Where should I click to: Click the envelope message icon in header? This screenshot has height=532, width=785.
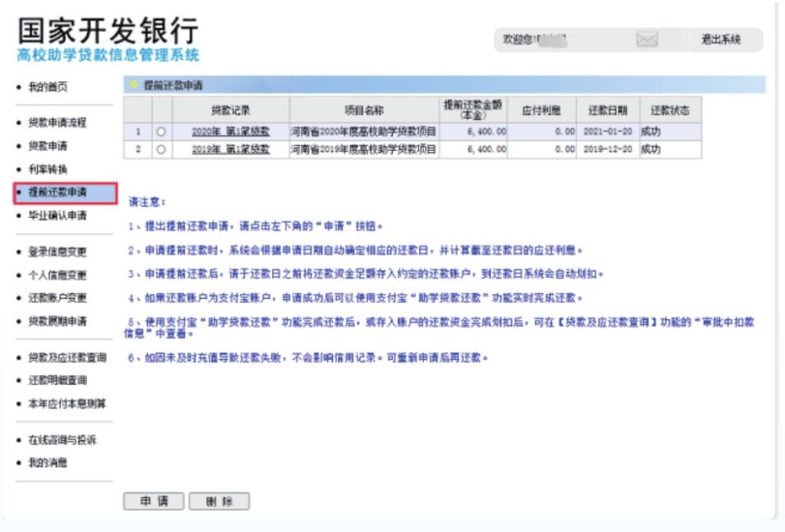pyautogui.click(x=647, y=40)
